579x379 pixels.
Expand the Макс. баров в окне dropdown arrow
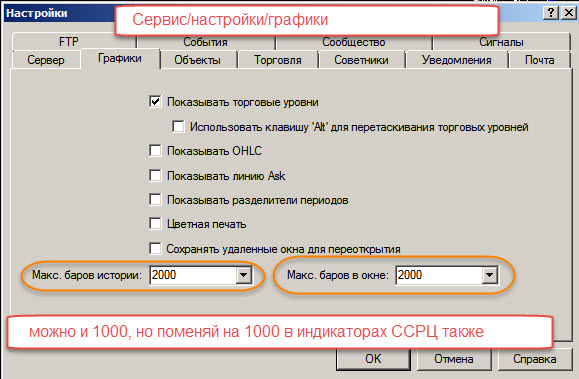click(490, 275)
